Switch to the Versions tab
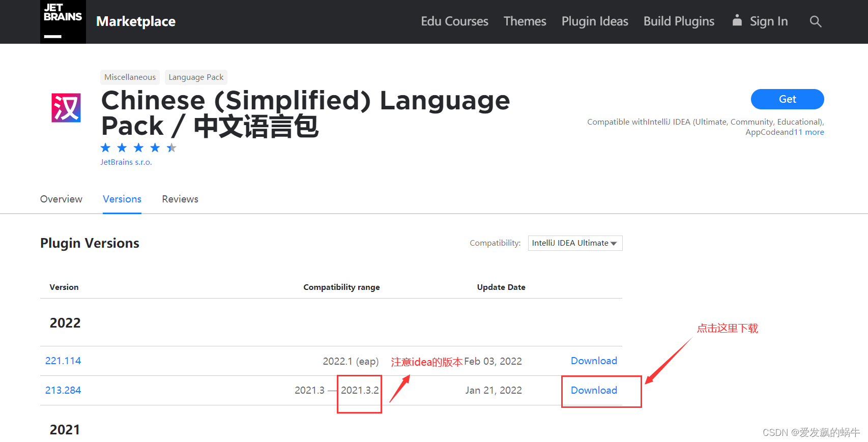 tap(122, 199)
